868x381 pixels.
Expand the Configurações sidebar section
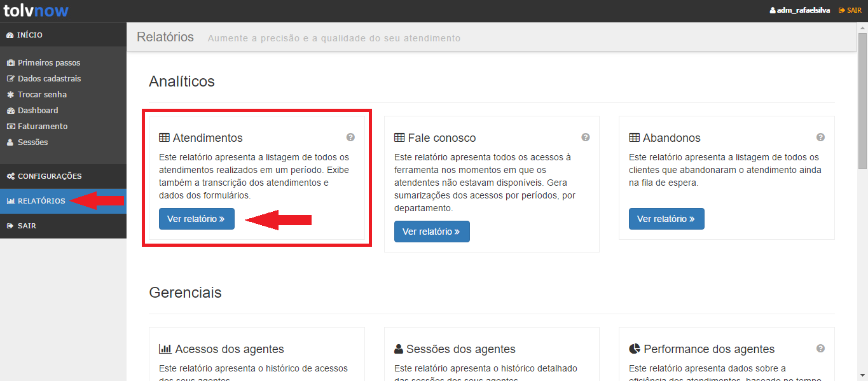click(50, 176)
